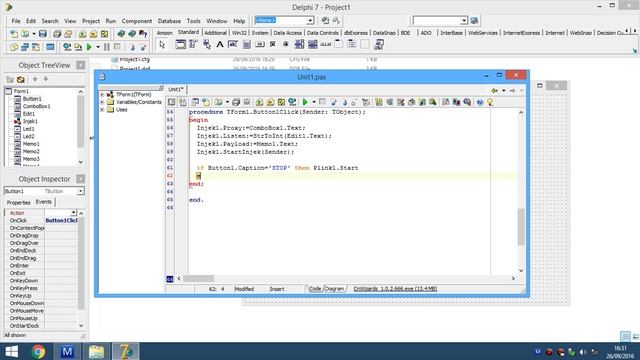Open the Action property dropdown arrow
Viewport: 640px width, 360px height.
(73, 213)
